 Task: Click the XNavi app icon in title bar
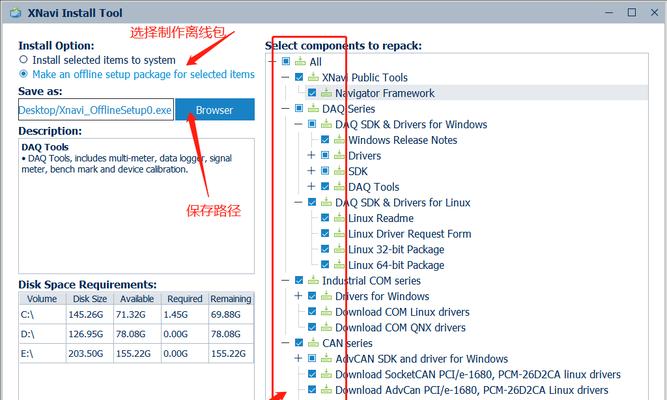coord(15,13)
